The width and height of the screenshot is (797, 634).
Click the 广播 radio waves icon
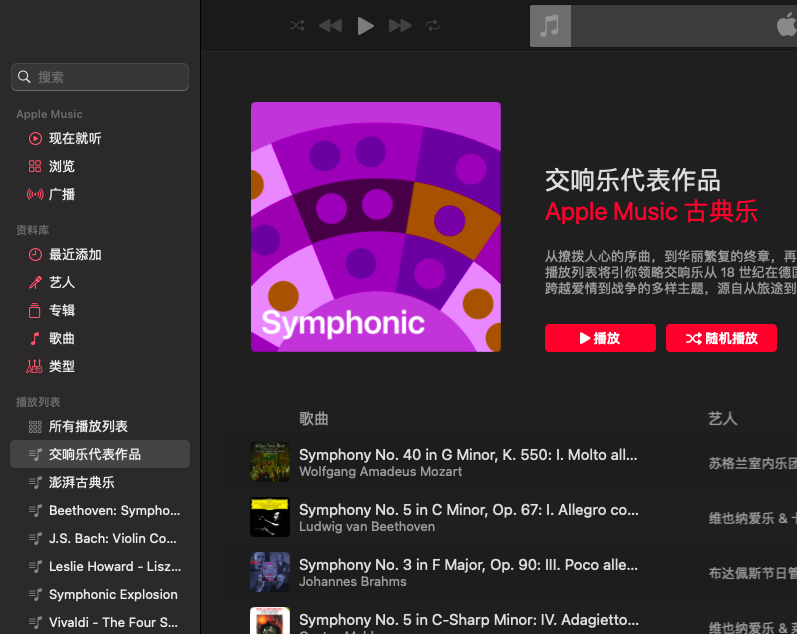[35, 194]
